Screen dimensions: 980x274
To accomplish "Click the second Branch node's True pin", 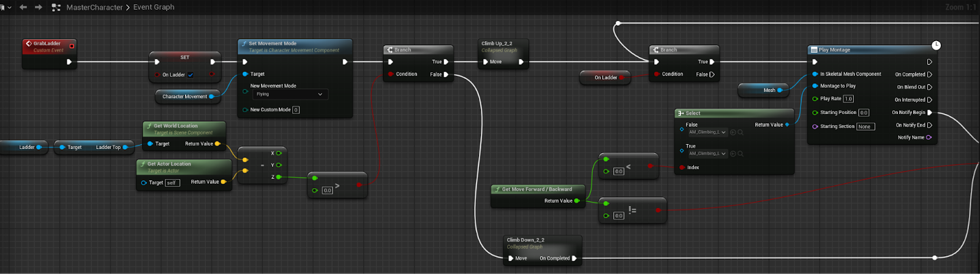I will pyautogui.click(x=712, y=62).
